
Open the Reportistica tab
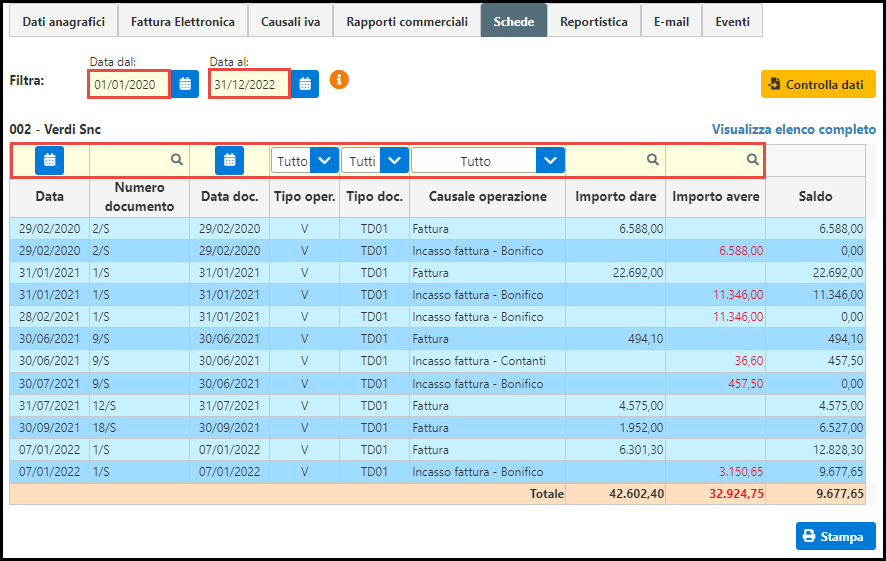pos(593,21)
